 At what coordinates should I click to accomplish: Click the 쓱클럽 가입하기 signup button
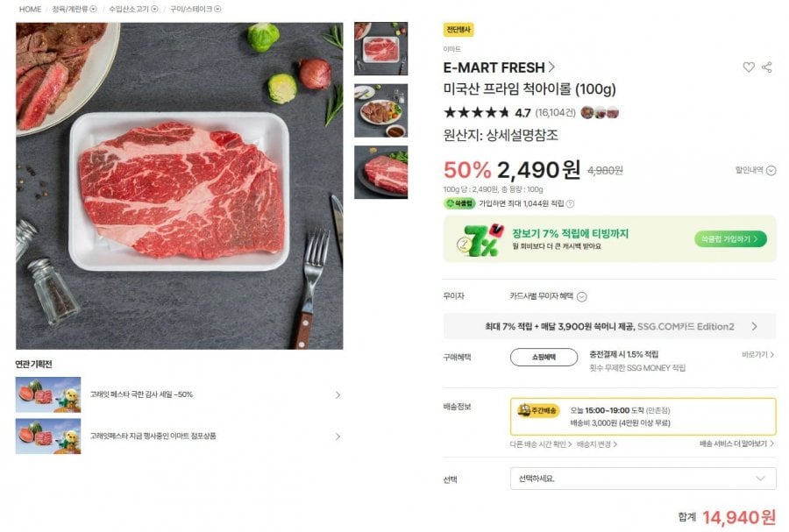point(728,238)
